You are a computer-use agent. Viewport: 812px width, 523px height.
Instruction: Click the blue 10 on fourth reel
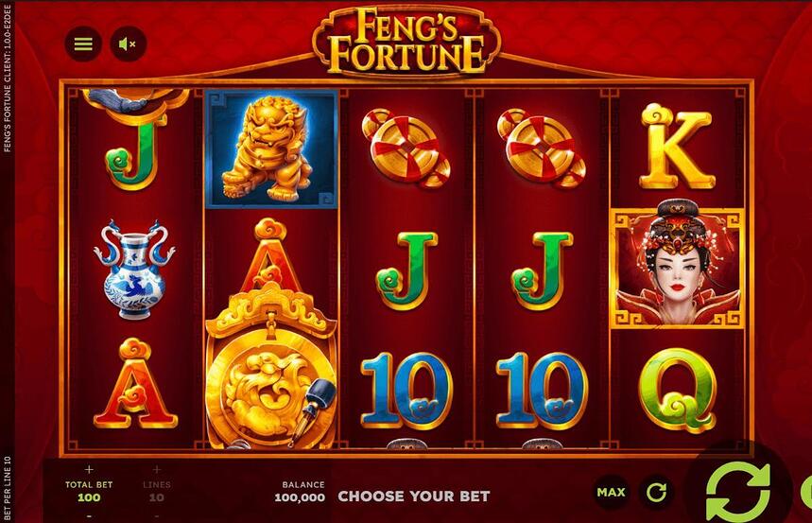pos(542,391)
